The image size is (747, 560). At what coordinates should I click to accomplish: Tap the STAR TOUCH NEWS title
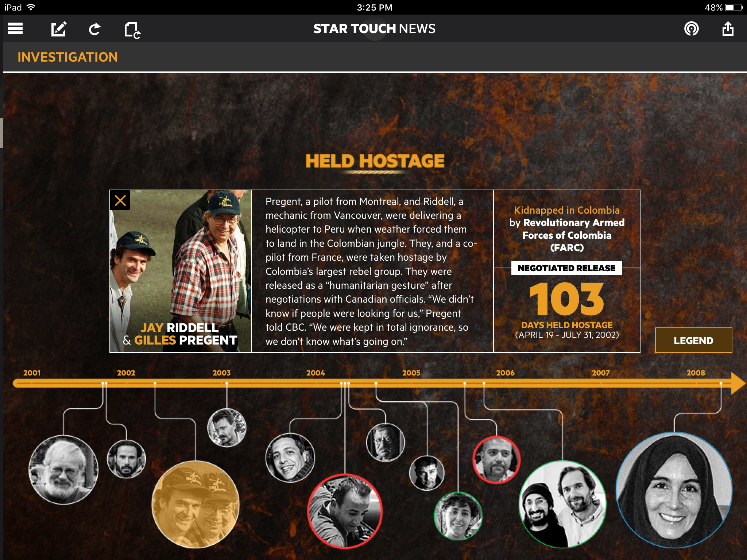374,28
